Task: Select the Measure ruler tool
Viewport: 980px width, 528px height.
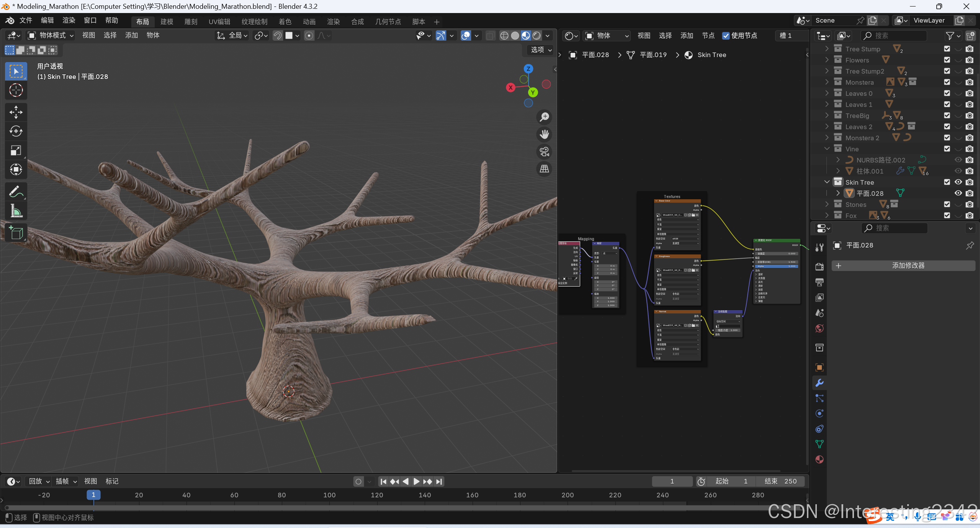Action: pyautogui.click(x=16, y=211)
